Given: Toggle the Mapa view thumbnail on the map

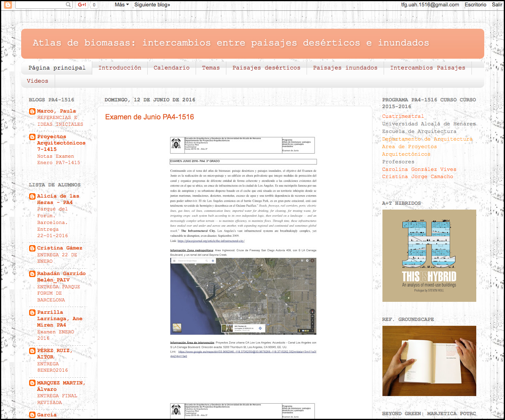Looking at the screenshot, I should coord(176,328).
